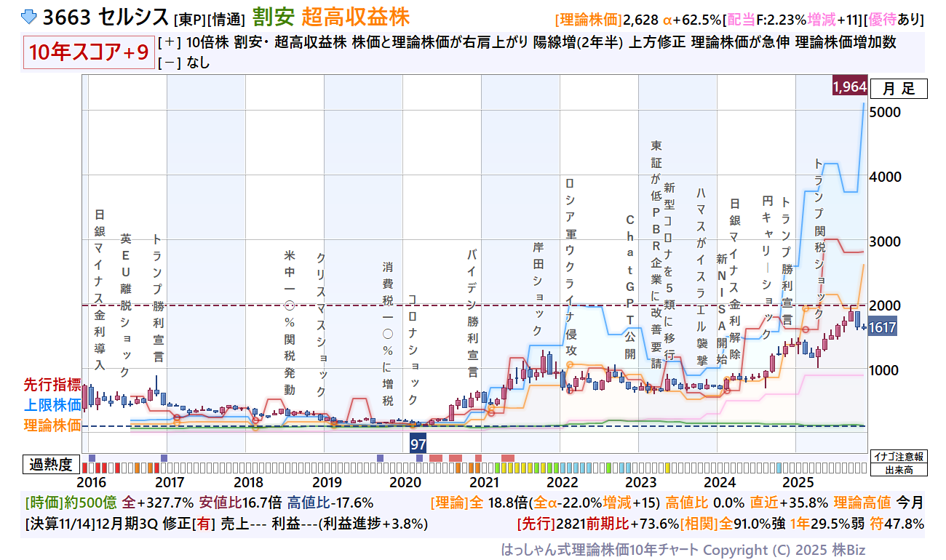This screenshot has width=946, height=560.
Task: Click the ChatGPT公開 event annotation
Action: (630, 287)
